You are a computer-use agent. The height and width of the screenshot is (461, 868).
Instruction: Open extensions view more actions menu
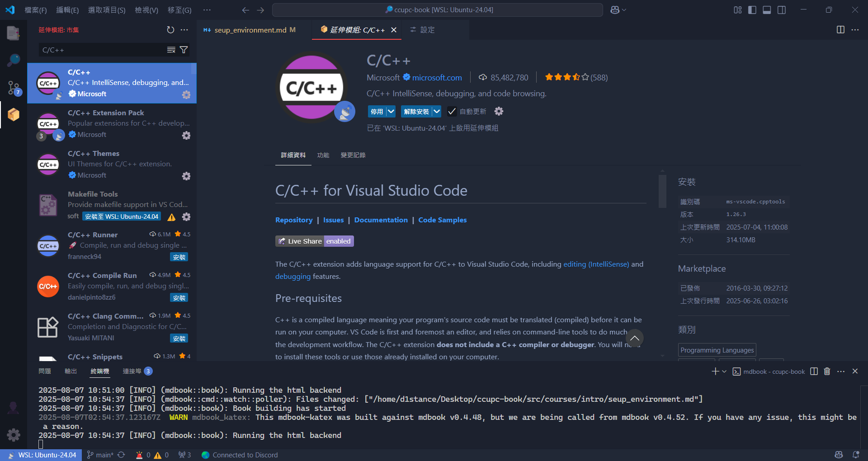[184, 30]
